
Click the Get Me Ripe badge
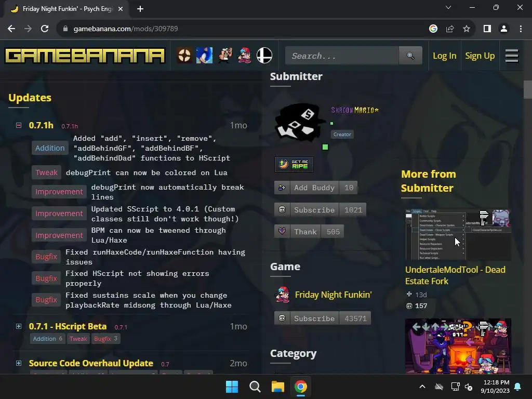[x=294, y=164]
